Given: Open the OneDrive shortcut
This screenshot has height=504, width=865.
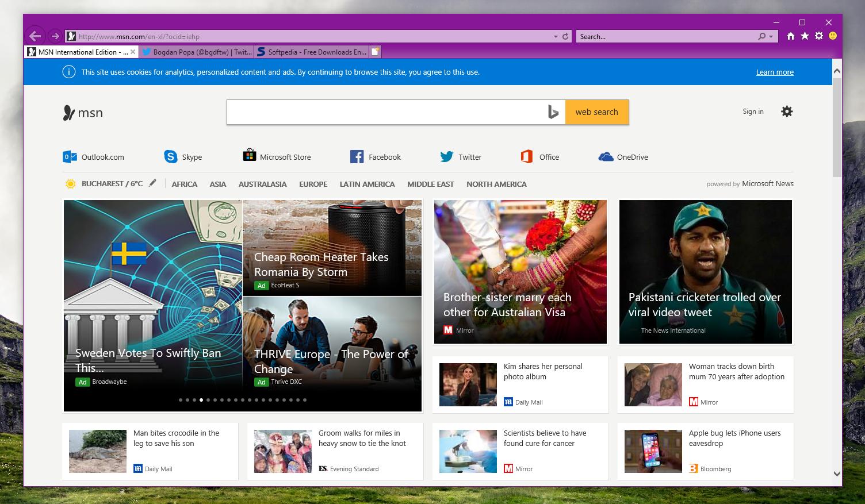Looking at the screenshot, I should [x=623, y=157].
